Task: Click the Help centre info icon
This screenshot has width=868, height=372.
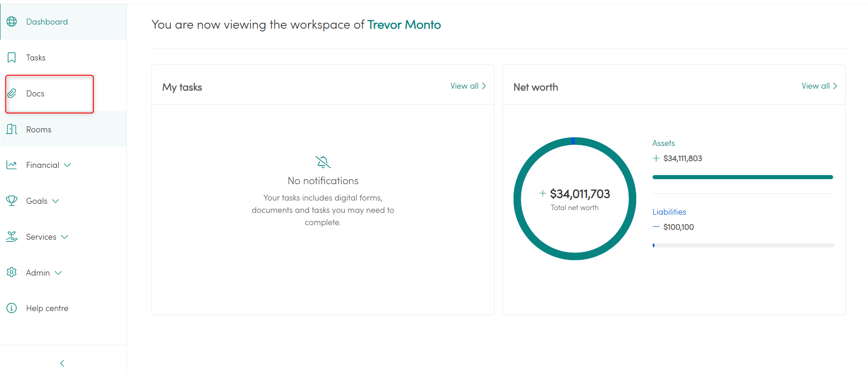Action: (x=12, y=308)
